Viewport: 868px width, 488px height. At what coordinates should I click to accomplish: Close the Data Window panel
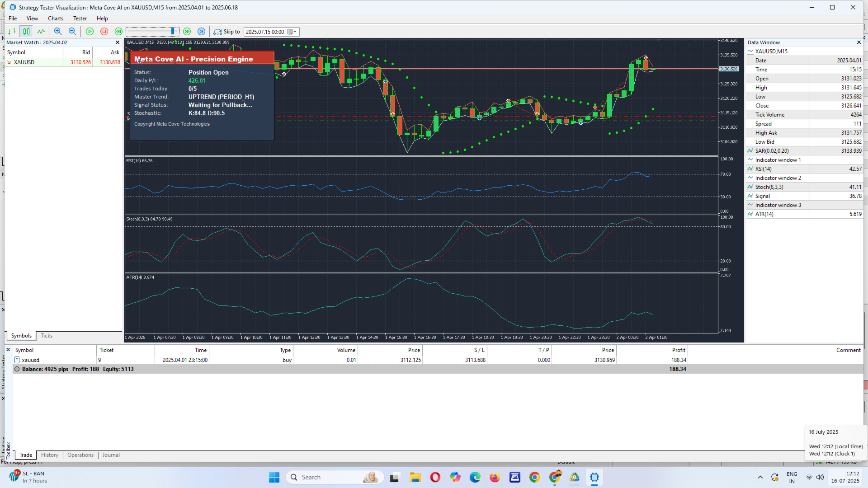(x=859, y=42)
